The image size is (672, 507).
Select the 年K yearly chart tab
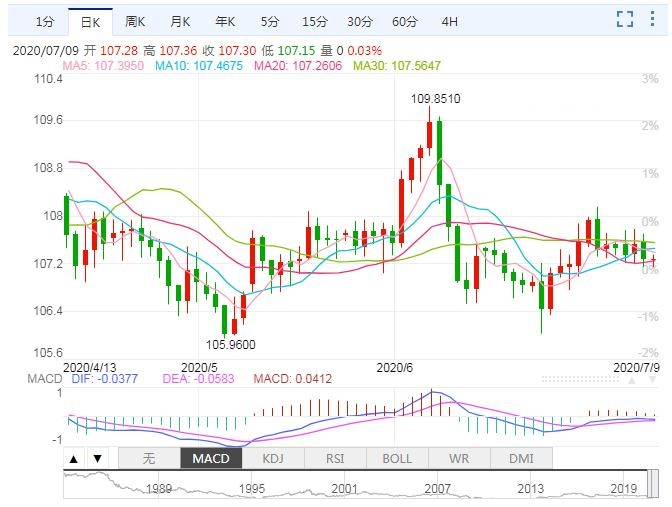pyautogui.click(x=225, y=21)
